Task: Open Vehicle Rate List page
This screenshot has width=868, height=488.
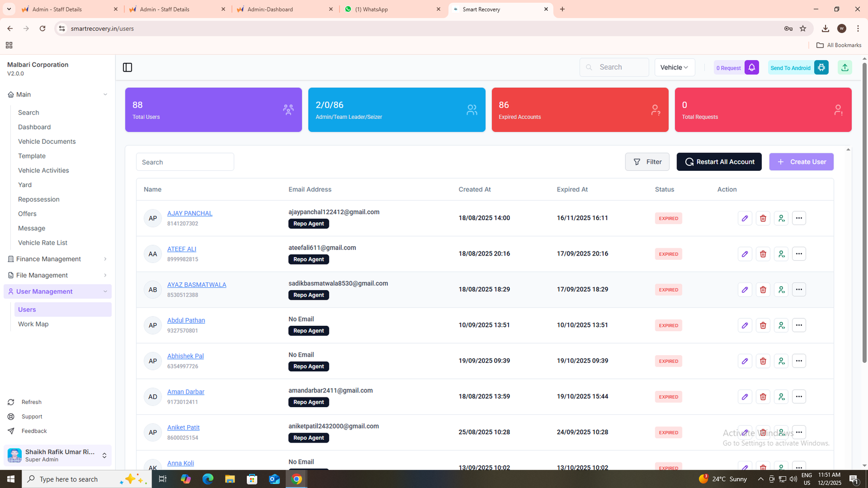Action: click(43, 243)
